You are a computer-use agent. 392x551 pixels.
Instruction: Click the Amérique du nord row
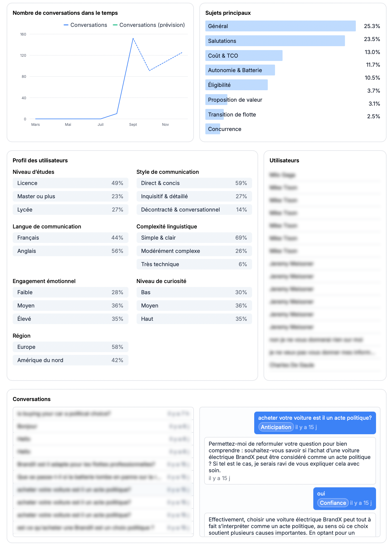(70, 360)
